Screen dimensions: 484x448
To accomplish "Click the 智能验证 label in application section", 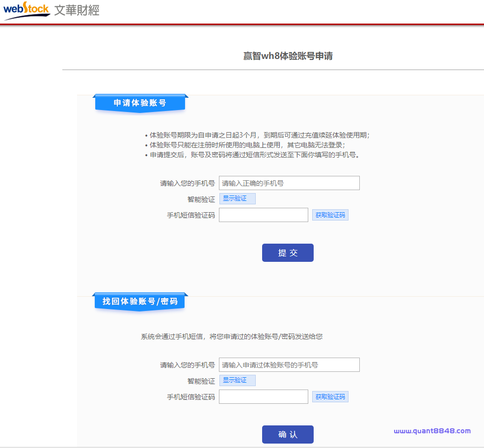I will 201,199.
